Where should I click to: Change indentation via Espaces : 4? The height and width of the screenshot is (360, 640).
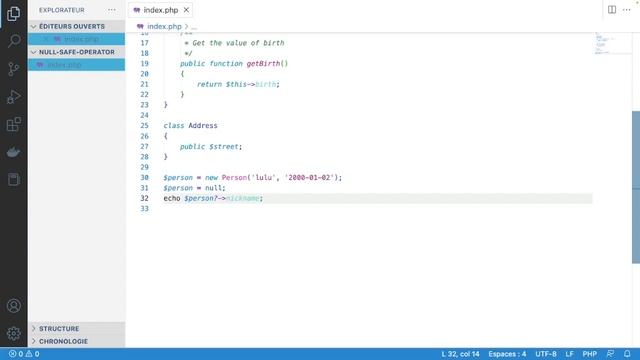pos(507,354)
